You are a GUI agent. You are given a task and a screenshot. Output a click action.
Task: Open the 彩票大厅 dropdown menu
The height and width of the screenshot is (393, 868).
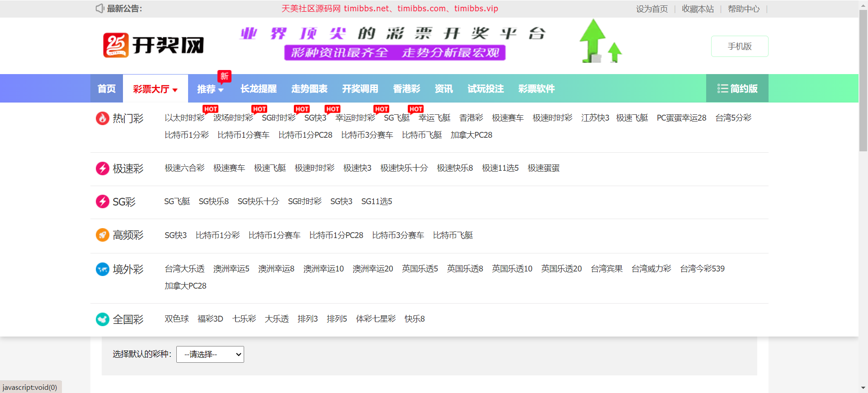coord(156,89)
